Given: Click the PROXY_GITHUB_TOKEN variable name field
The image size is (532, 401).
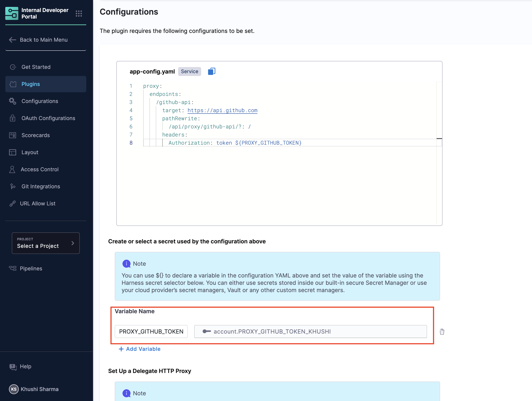Looking at the screenshot, I should (x=151, y=332).
